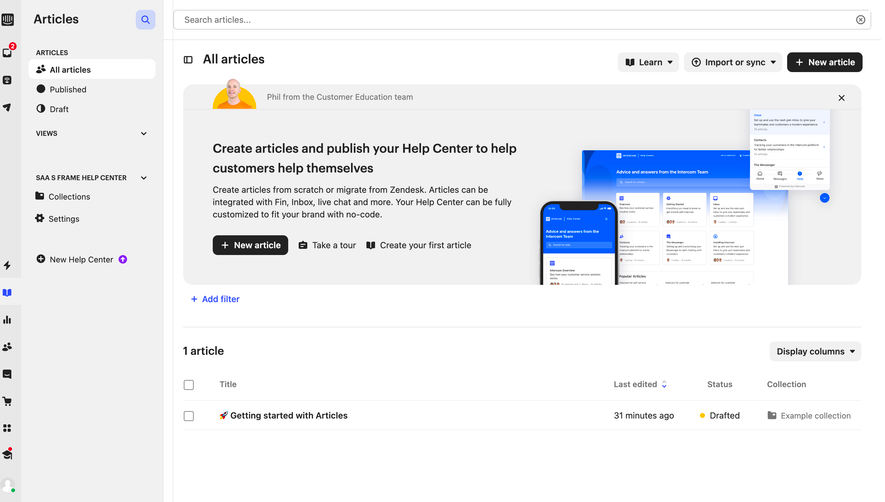This screenshot has height=502, width=885.
Task: Check the Getting started with Articles row
Action: click(189, 416)
